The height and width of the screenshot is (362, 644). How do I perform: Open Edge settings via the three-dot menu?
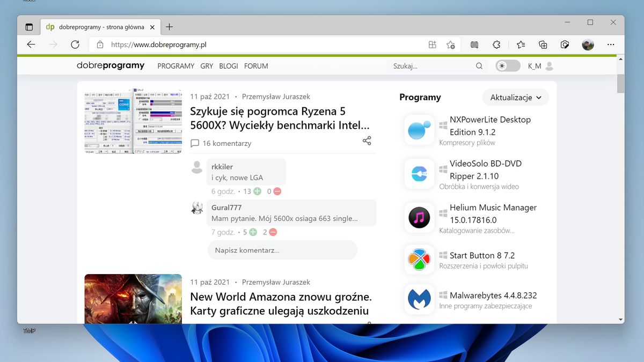(x=610, y=45)
